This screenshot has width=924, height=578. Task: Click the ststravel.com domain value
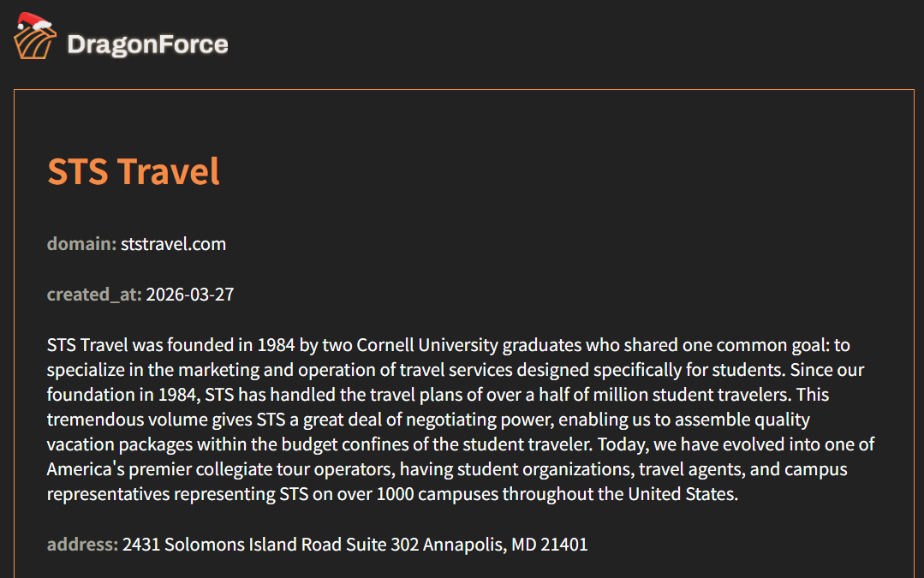coord(173,244)
